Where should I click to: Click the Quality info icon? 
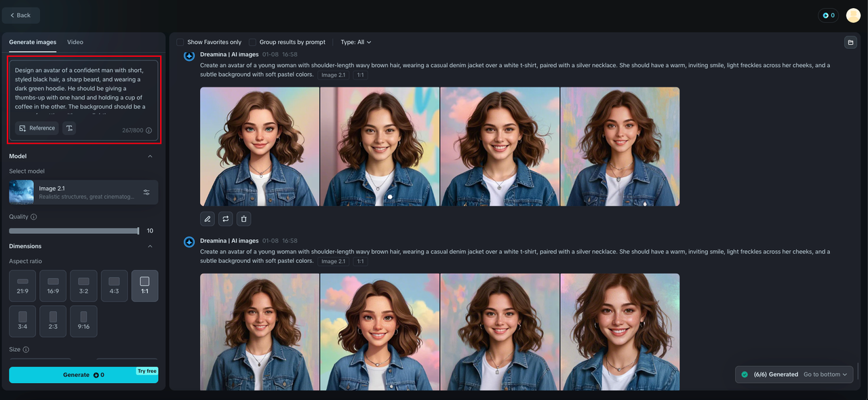point(34,217)
